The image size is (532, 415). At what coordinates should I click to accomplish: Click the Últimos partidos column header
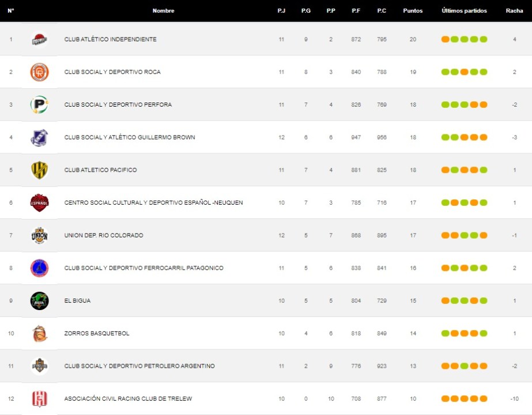[x=464, y=11]
